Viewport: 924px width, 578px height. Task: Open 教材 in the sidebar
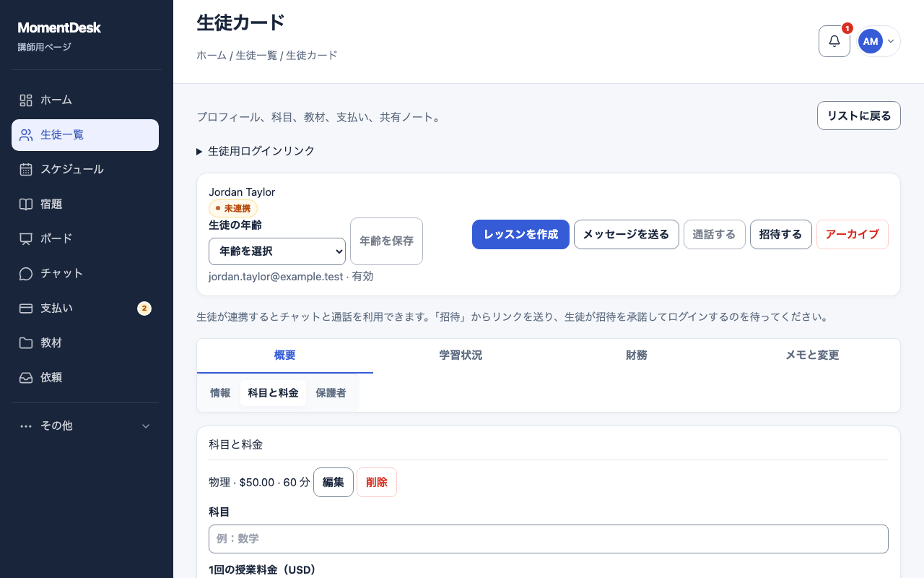(x=85, y=342)
